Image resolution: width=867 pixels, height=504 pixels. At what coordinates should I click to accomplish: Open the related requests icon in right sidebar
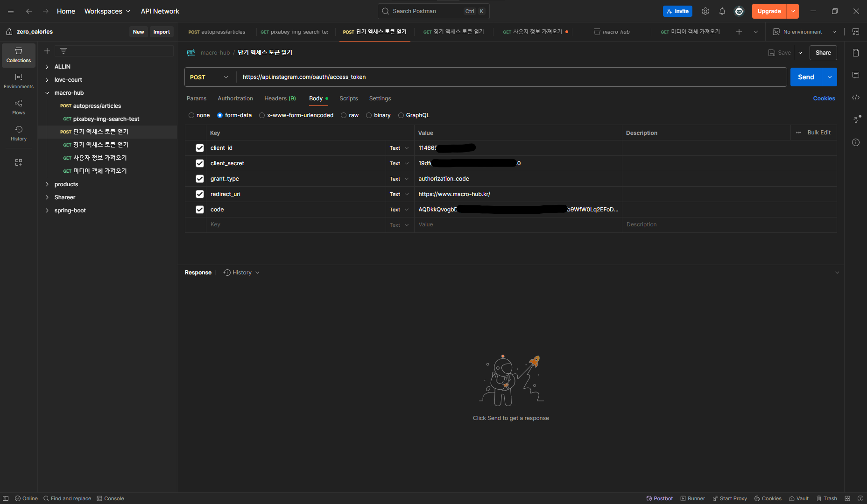point(857,119)
